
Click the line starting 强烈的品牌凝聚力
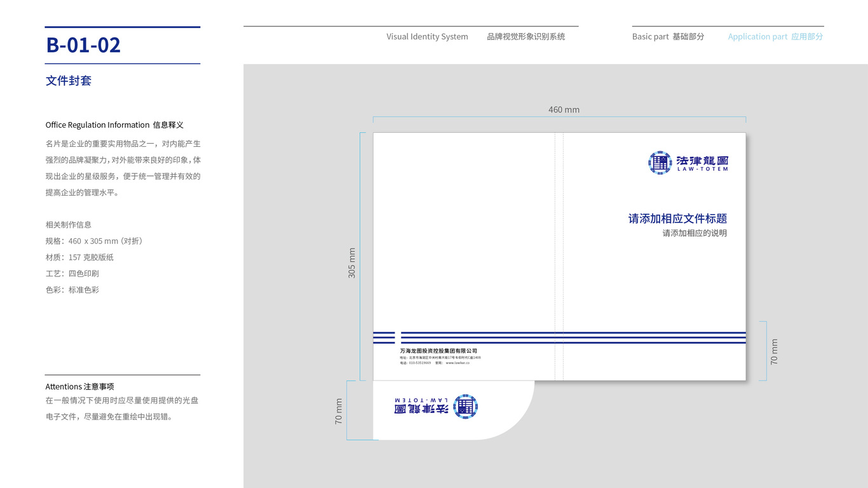pyautogui.click(x=123, y=160)
